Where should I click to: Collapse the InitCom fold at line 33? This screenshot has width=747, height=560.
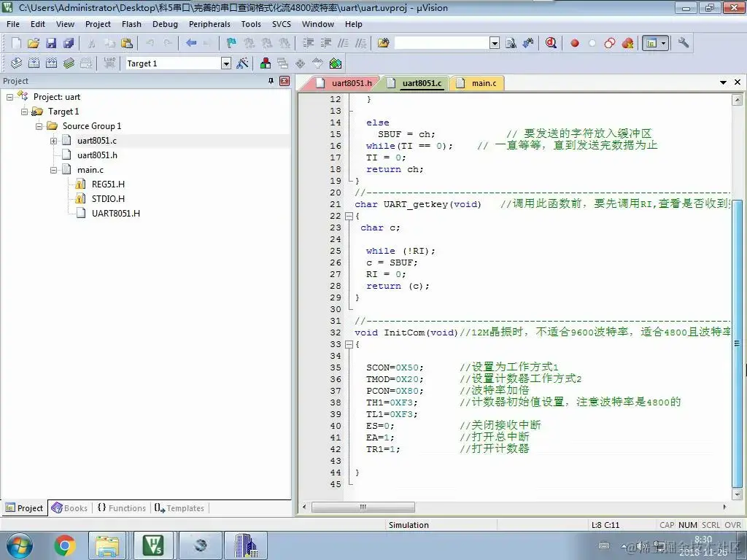(349, 344)
